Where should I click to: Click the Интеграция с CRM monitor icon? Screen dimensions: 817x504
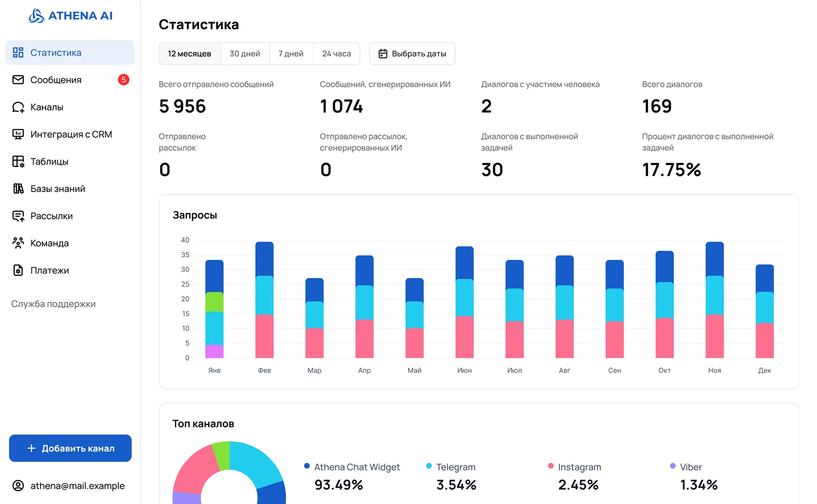18,134
